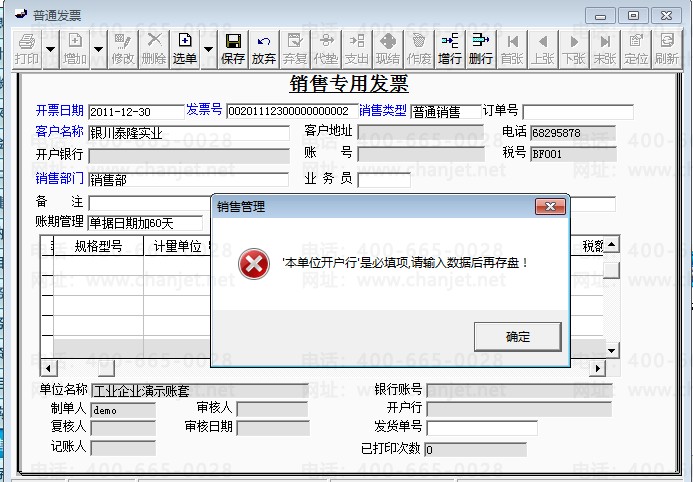Click the 客户名称 field with 银川泰隆实业
The image size is (693, 482).
(189, 133)
